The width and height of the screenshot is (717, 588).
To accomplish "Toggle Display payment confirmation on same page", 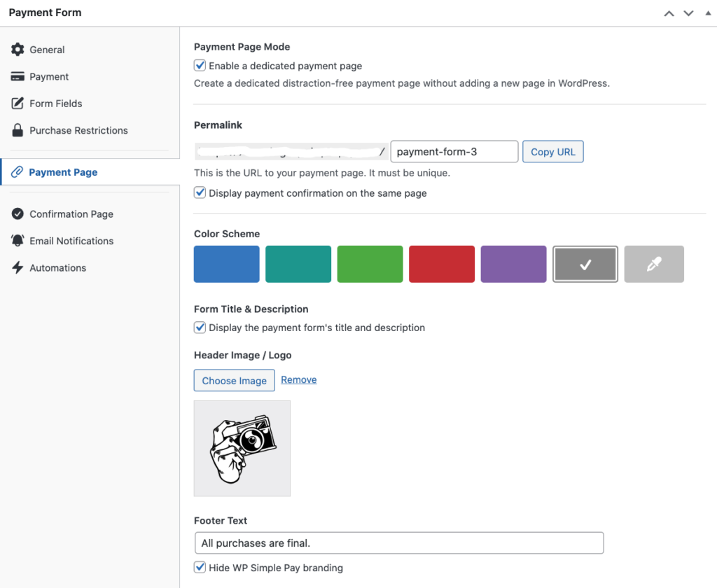I will (200, 193).
